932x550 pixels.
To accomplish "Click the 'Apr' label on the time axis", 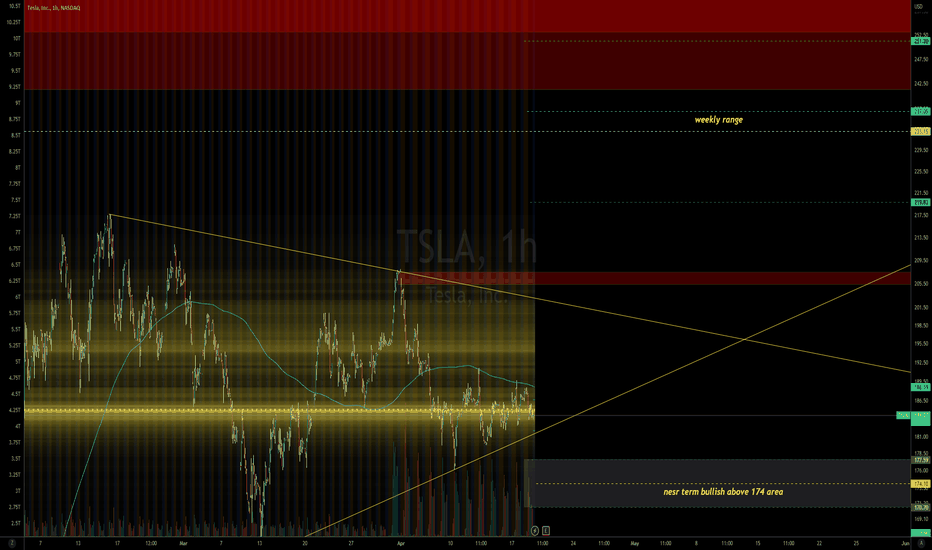I will click(x=401, y=543).
